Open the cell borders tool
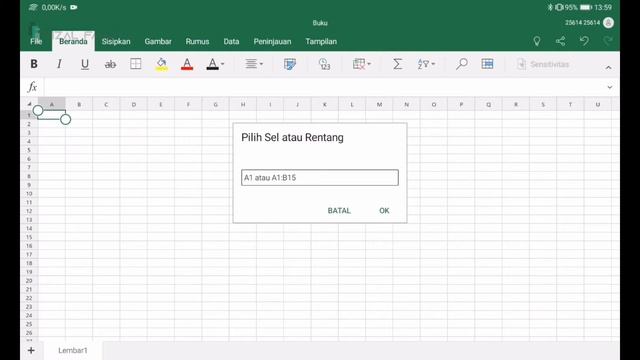The height and width of the screenshot is (360, 640). tap(136, 64)
